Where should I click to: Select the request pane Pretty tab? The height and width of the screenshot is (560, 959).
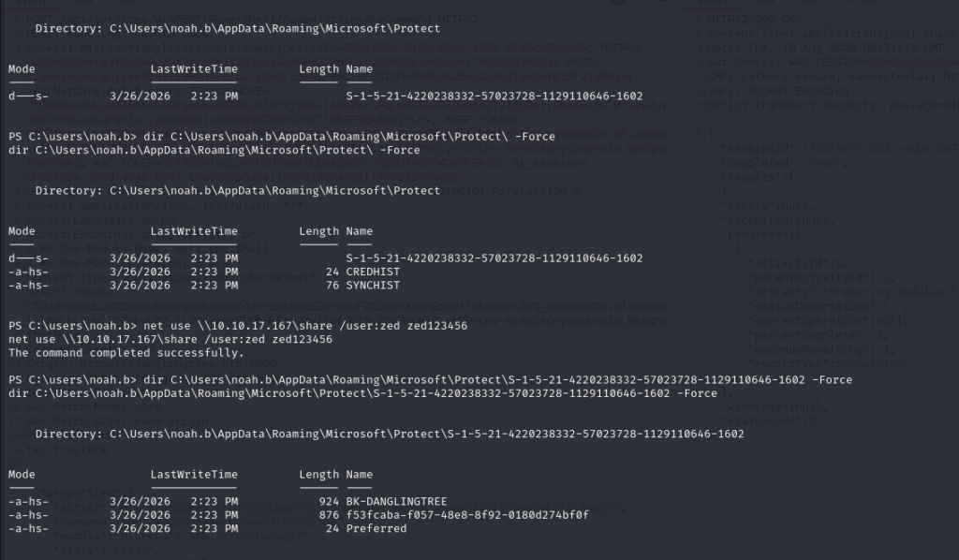31,2
